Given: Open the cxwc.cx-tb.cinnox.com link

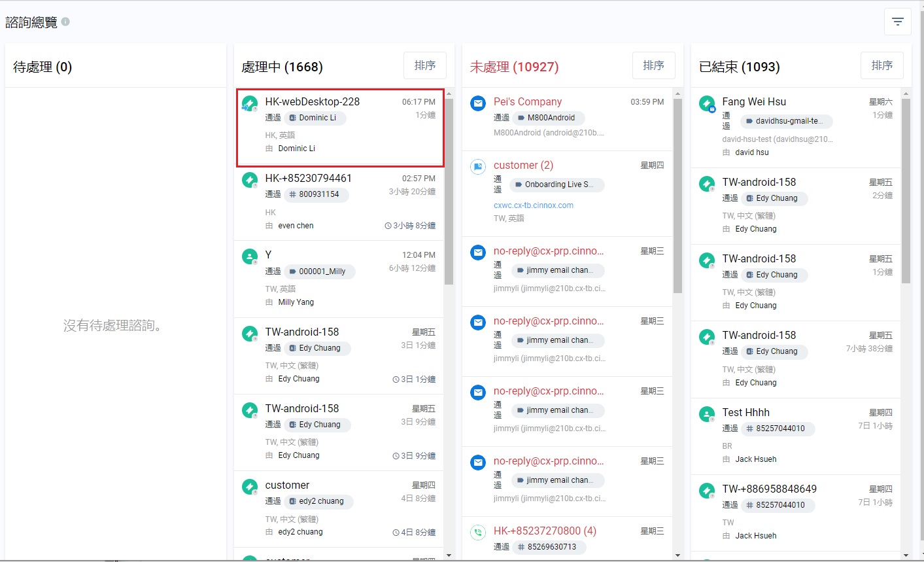Looking at the screenshot, I should tap(534, 205).
